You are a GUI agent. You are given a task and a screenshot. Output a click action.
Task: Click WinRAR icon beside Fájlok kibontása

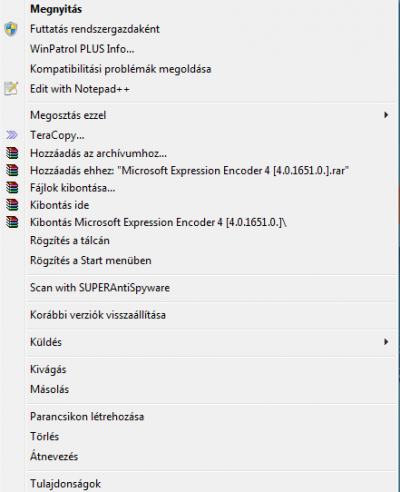pos(12,188)
